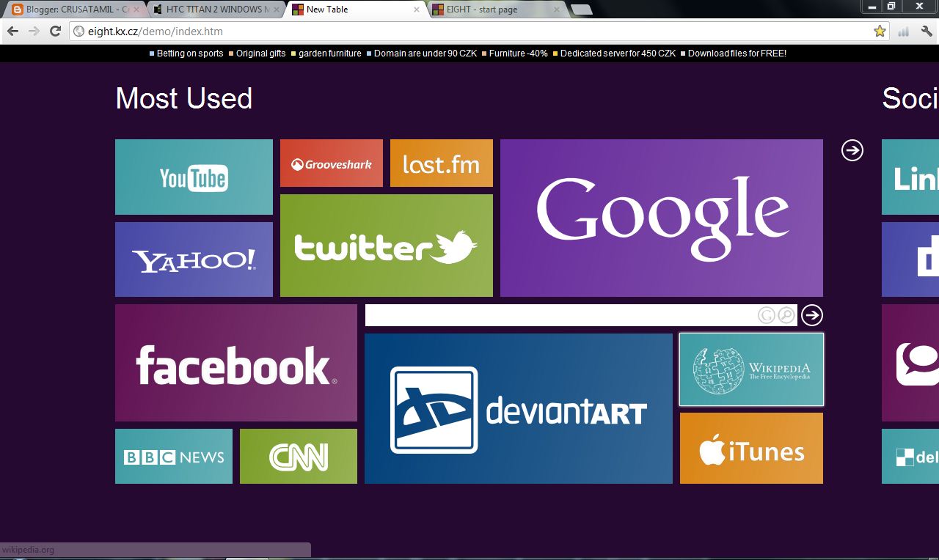Follow the Betting on sports link
The width and height of the screenshot is (939, 560).
190,54
